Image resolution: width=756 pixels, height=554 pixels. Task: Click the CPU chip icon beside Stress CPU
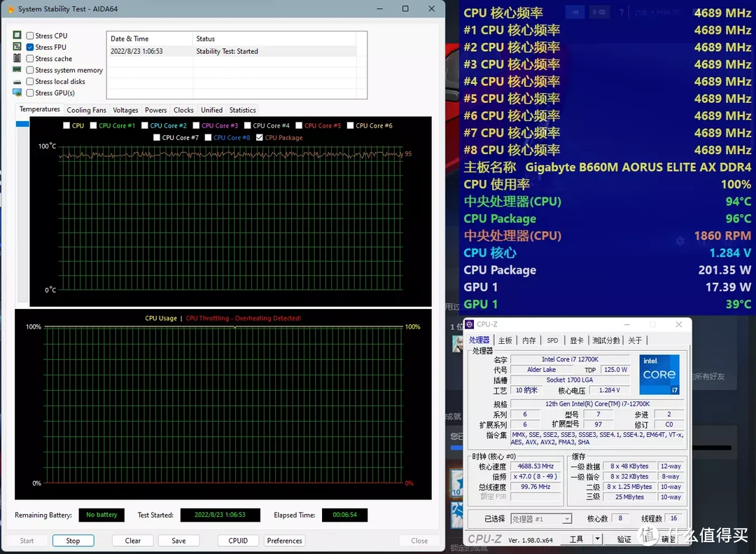17,36
